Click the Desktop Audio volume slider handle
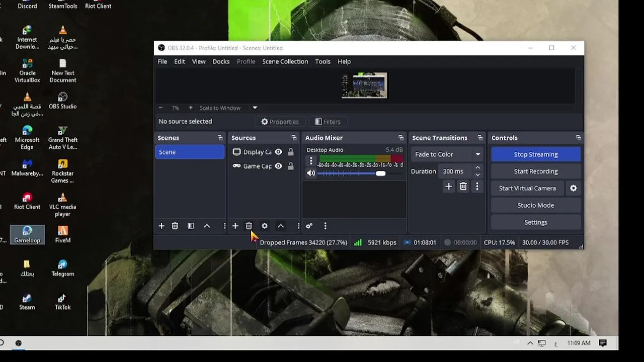 (x=381, y=173)
